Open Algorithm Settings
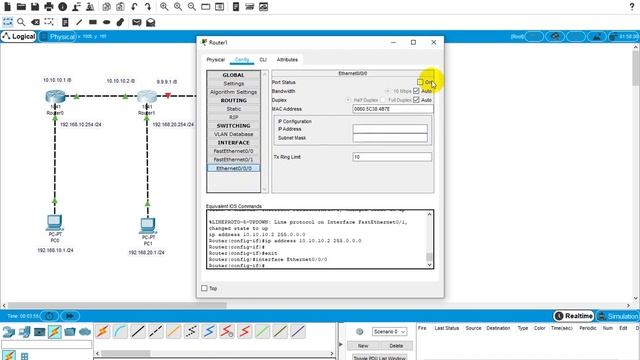Viewport: 640px width, 360px height. coord(233,92)
